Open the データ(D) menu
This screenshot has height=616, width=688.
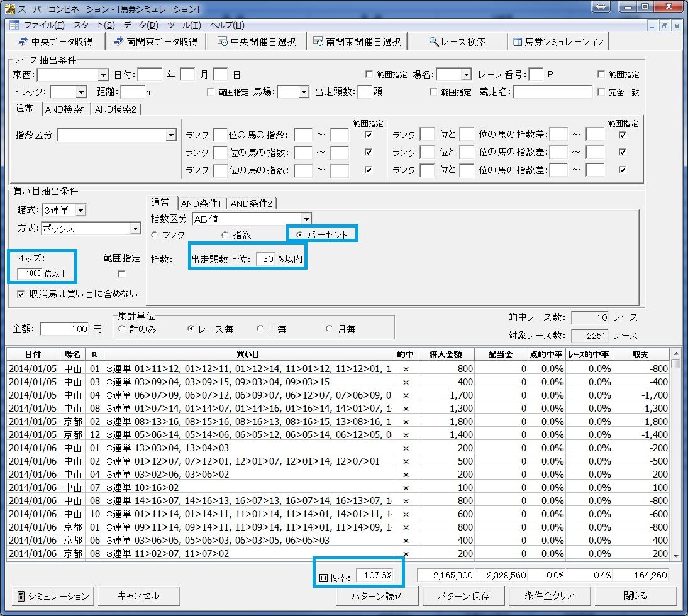coord(141,25)
